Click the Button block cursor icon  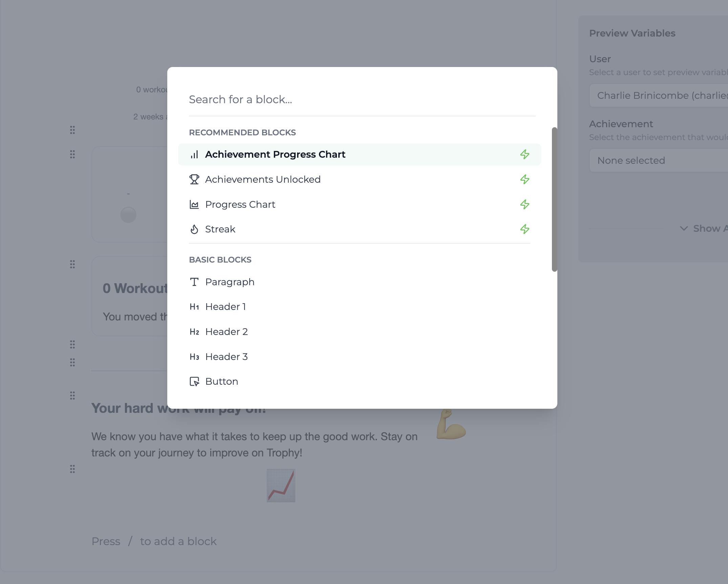pyautogui.click(x=194, y=382)
